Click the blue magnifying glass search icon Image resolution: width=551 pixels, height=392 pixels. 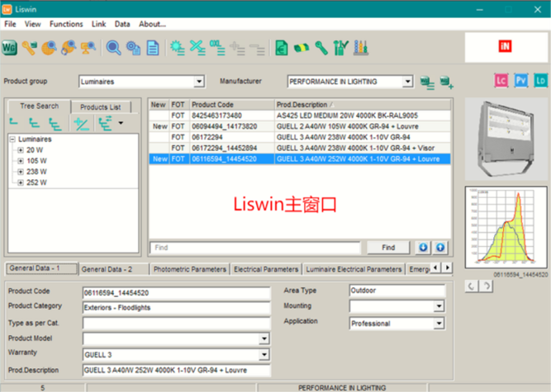113,47
